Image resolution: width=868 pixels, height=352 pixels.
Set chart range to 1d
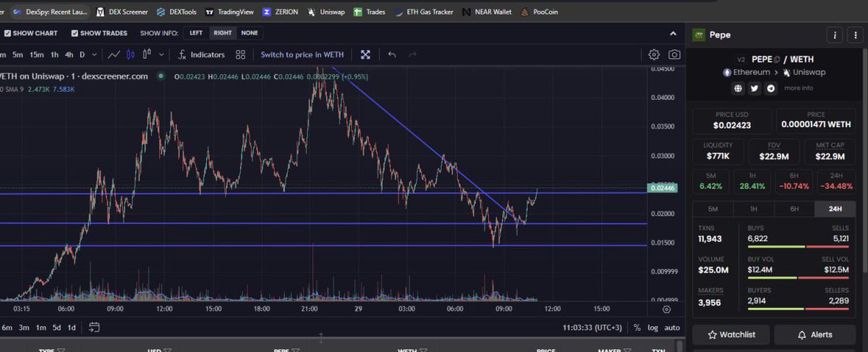(x=72, y=327)
